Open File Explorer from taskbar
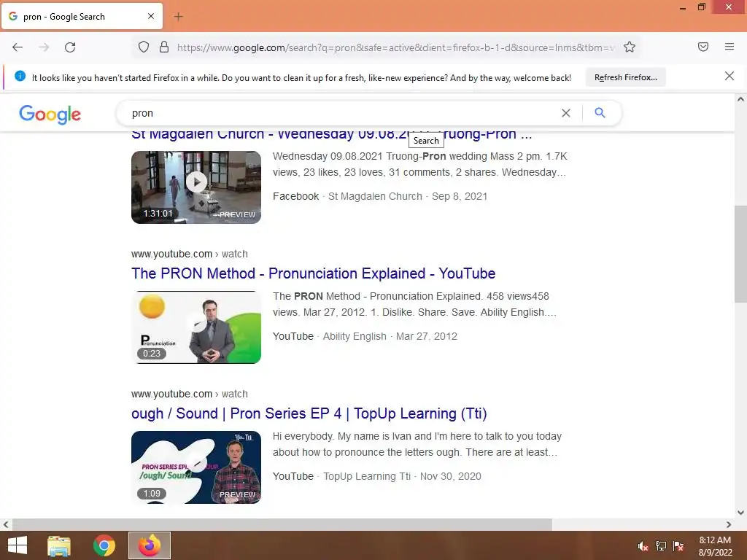 59,545
